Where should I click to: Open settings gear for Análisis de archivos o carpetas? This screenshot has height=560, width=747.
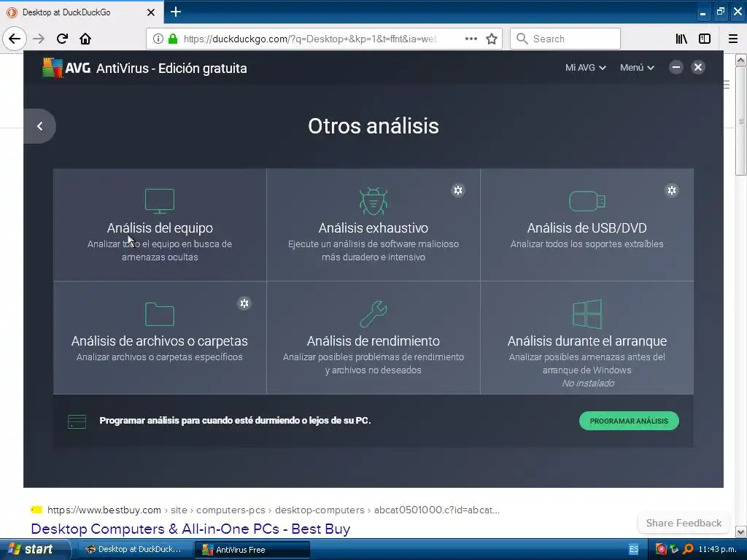[x=244, y=303]
